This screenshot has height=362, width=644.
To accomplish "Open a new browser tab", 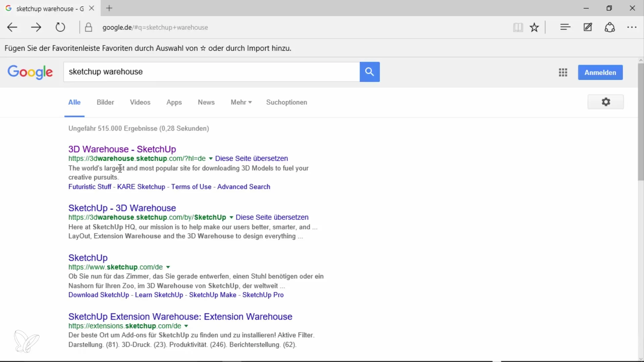I will click(109, 8).
